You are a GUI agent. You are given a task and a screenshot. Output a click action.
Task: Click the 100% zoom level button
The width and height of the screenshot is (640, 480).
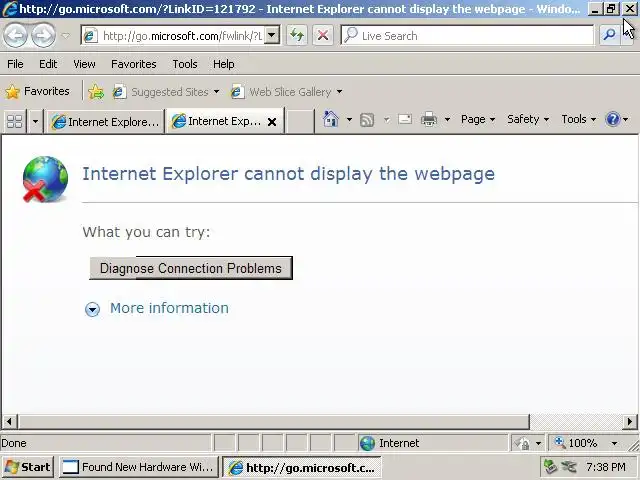point(577,443)
